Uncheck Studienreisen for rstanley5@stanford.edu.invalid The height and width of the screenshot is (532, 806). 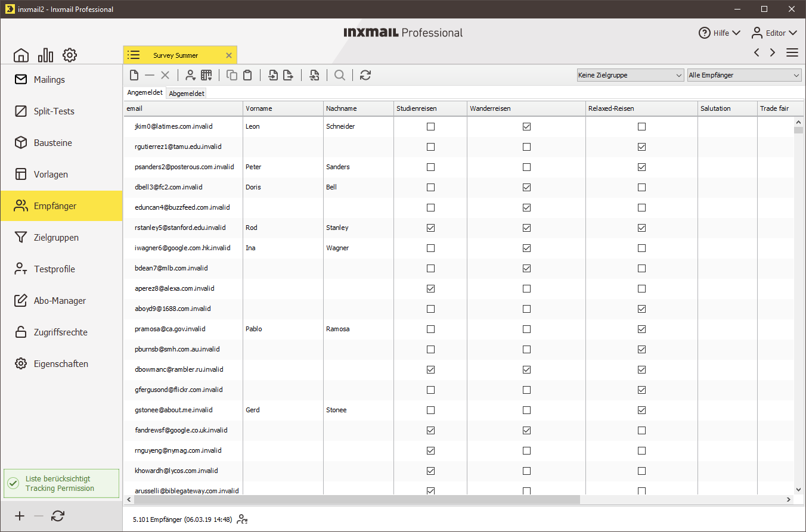point(431,228)
